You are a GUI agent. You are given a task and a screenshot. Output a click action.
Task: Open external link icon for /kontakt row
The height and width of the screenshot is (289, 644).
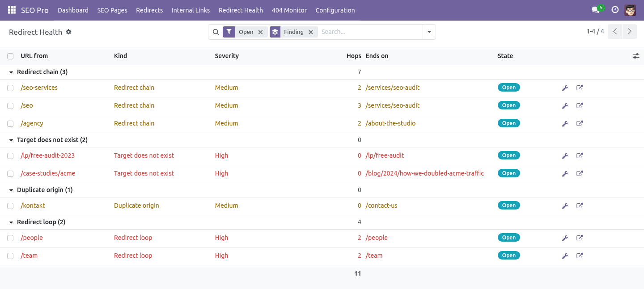(x=580, y=205)
